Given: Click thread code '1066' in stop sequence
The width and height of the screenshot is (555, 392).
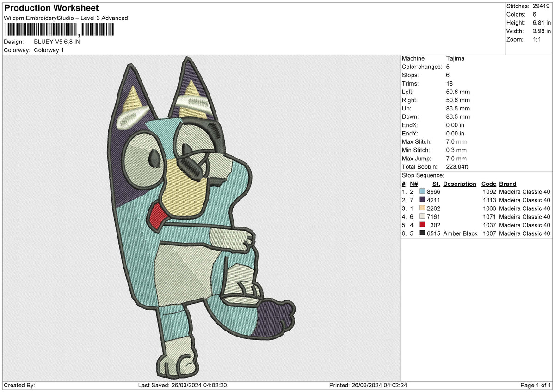Looking at the screenshot, I should pyautogui.click(x=489, y=208).
